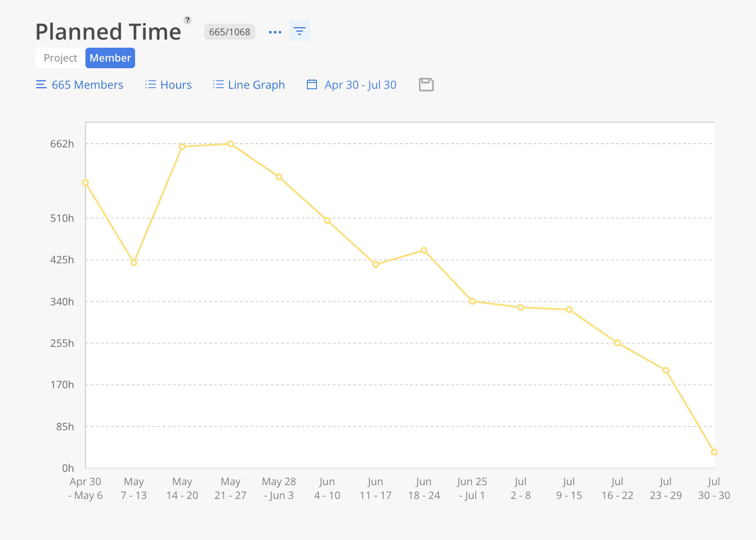Open the Line Graph type dropdown
Image resolution: width=756 pixels, height=540 pixels.
coord(256,85)
